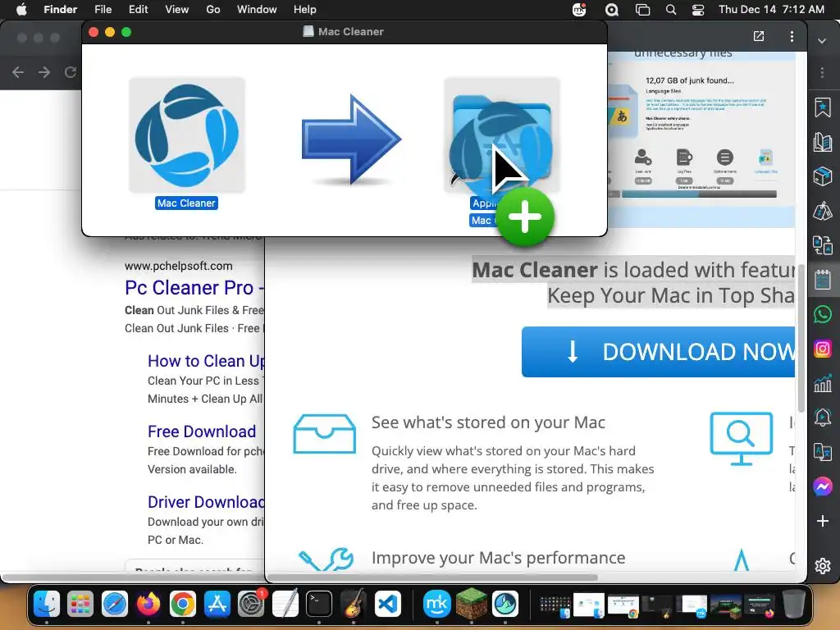
Task: Open System Preferences in the Dock
Action: coord(251,605)
